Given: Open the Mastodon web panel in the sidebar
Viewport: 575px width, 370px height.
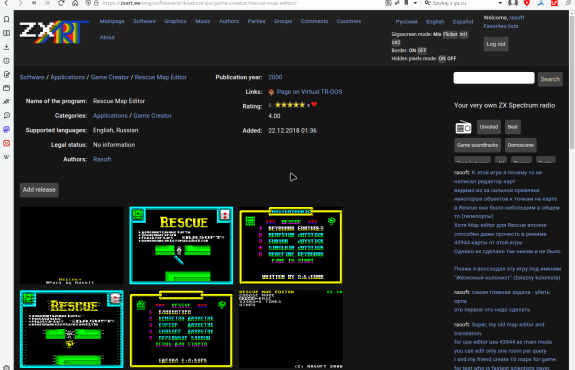Looking at the screenshot, I should click(6, 129).
